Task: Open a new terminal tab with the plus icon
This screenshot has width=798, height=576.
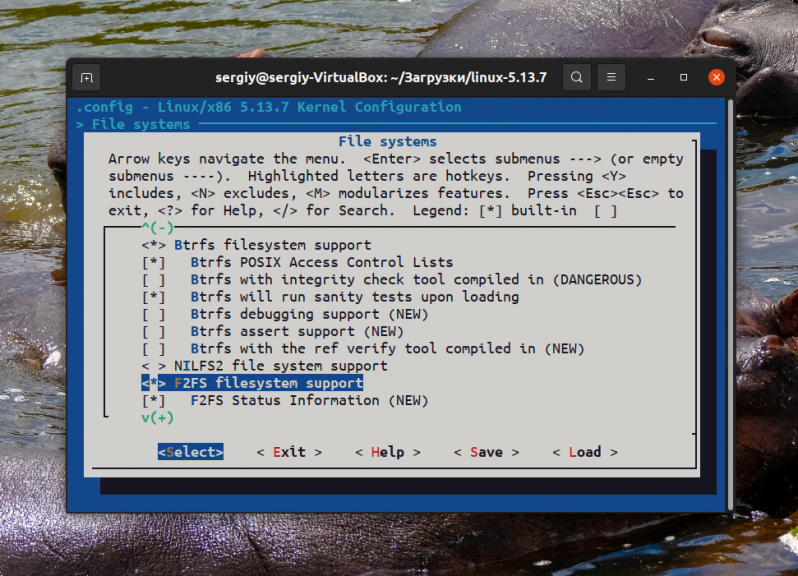Action: point(87,77)
